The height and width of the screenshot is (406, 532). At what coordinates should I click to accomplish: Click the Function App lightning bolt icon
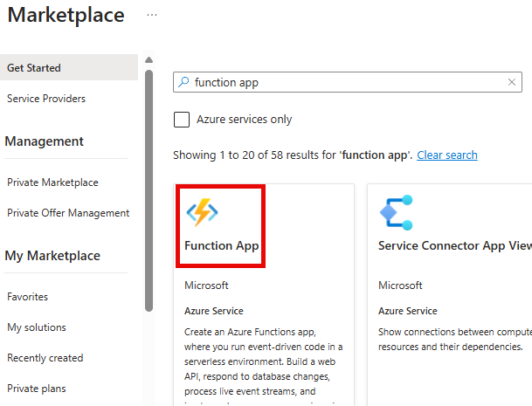(x=202, y=212)
